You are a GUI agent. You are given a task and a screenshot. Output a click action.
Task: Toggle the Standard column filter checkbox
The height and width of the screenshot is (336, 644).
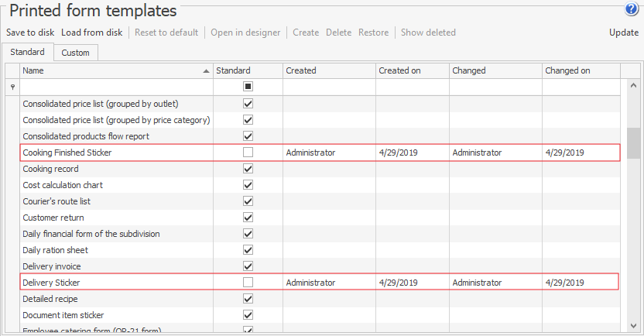248,87
